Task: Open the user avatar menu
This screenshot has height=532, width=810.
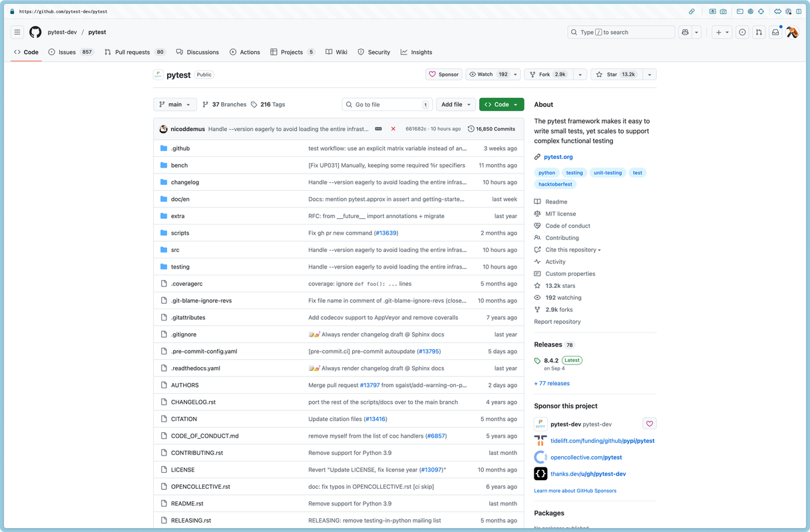Action: (792, 32)
